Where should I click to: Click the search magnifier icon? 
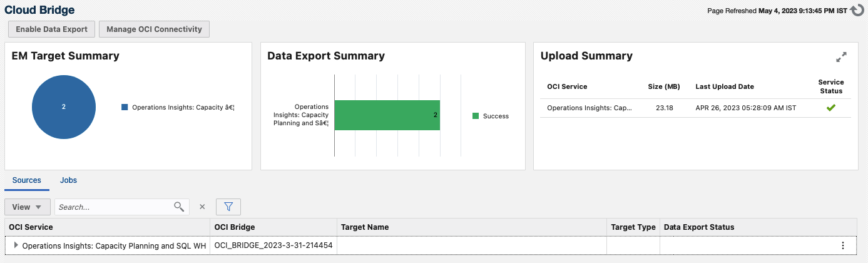pyautogui.click(x=179, y=207)
